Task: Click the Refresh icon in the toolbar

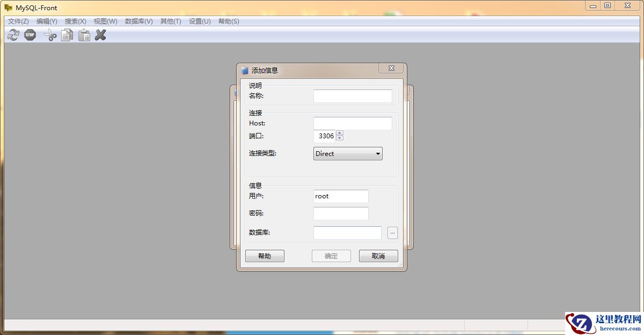Action: [12, 35]
